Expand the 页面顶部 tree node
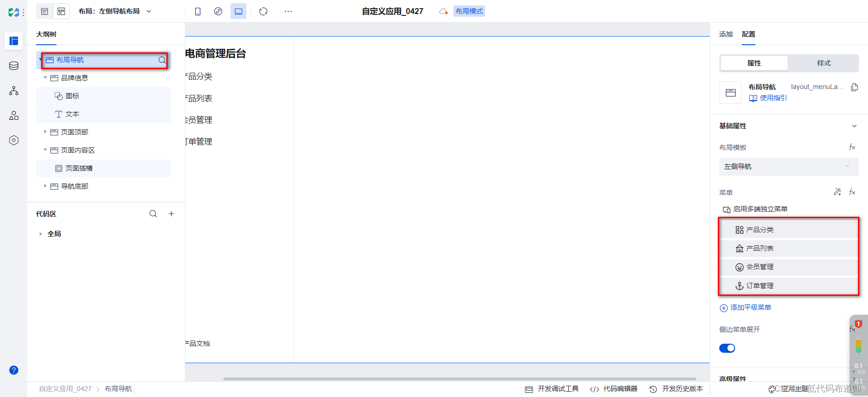 coord(45,132)
